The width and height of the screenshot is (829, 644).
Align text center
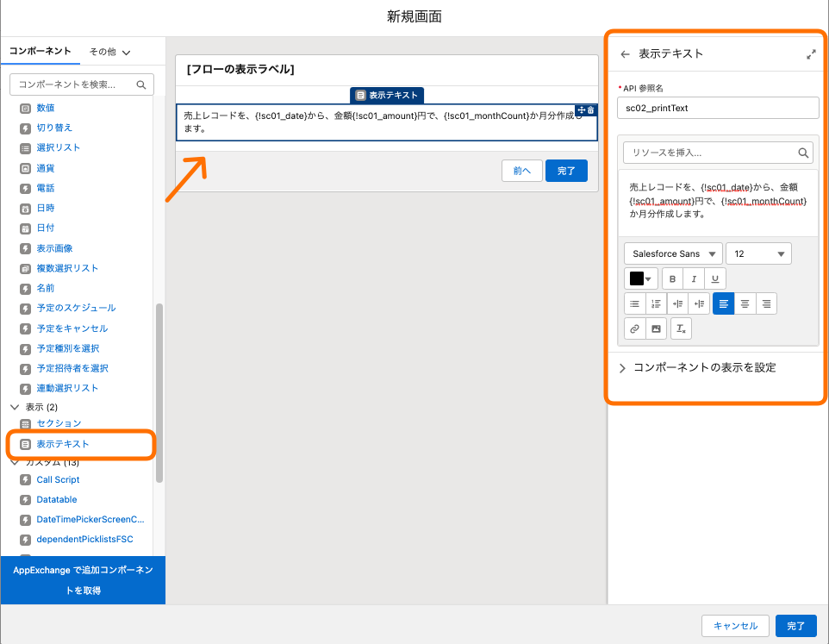pos(745,303)
